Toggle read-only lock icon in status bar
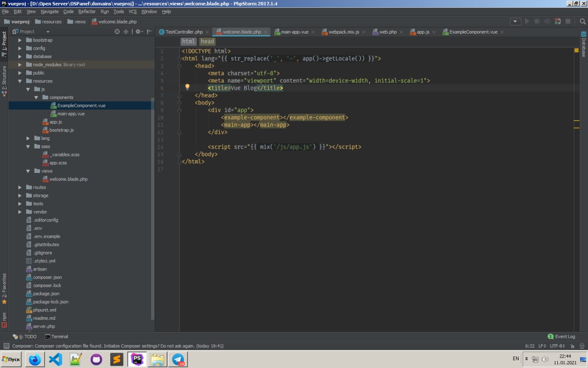This screenshot has height=368, width=588. 572,345
